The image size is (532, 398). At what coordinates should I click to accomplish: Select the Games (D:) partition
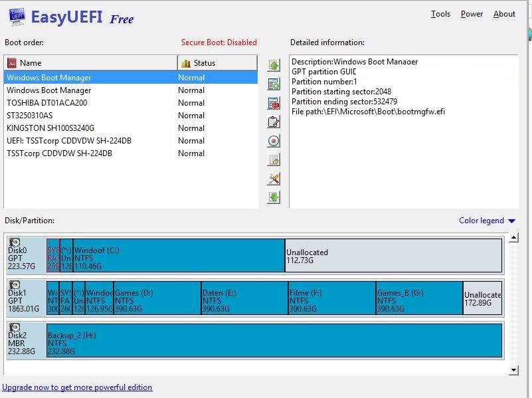[x=157, y=298]
